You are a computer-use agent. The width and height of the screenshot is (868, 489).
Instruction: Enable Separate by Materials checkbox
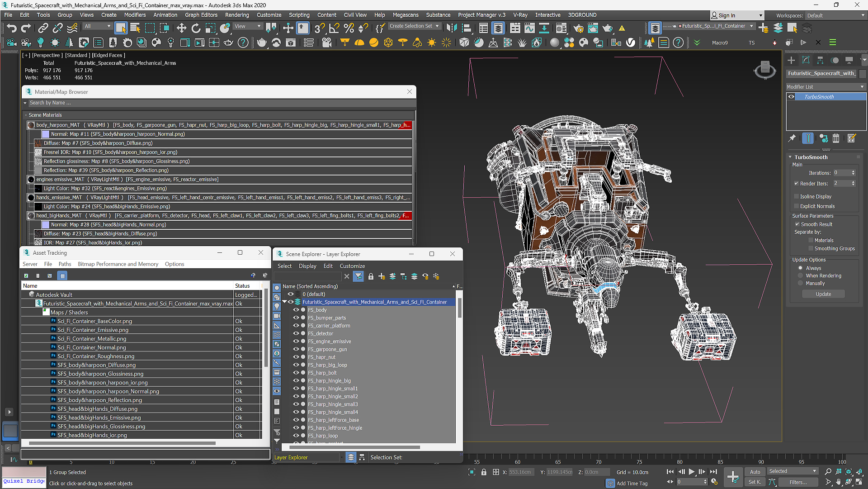click(811, 240)
